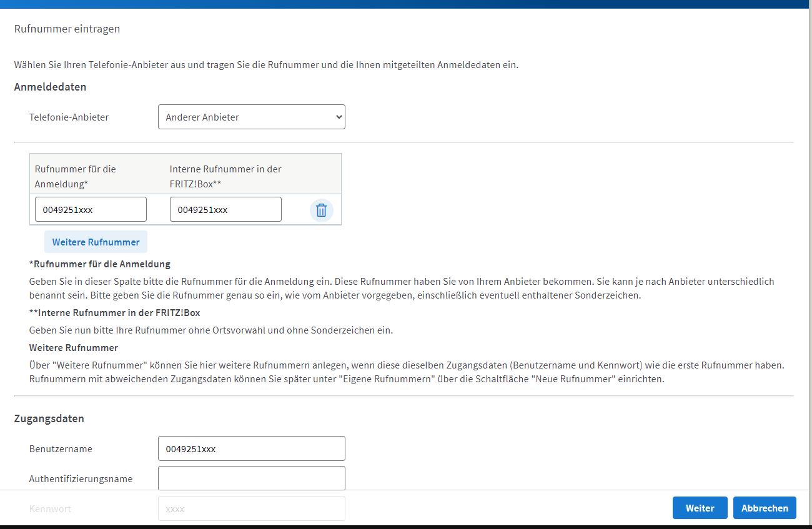Cancel with the Abbrechen button

coord(765,508)
